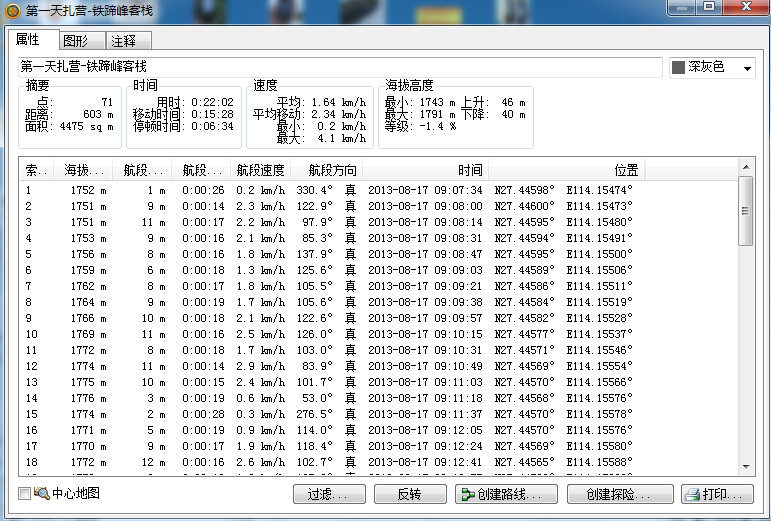Click the 反转 button

tap(410, 494)
